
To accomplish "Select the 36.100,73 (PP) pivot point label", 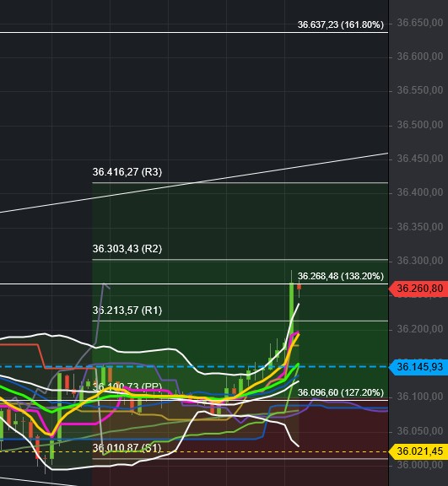I will click(127, 386).
